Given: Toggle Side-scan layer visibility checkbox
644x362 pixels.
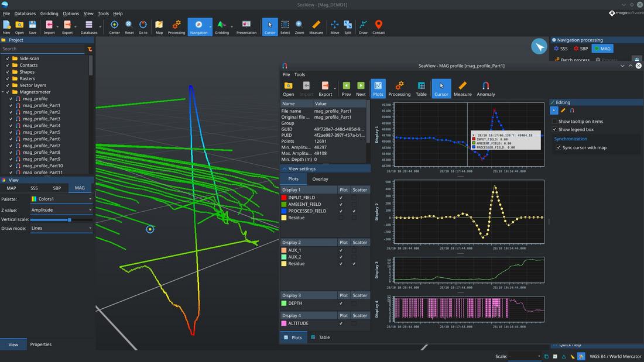Looking at the screenshot, I should pyautogui.click(x=8, y=58).
